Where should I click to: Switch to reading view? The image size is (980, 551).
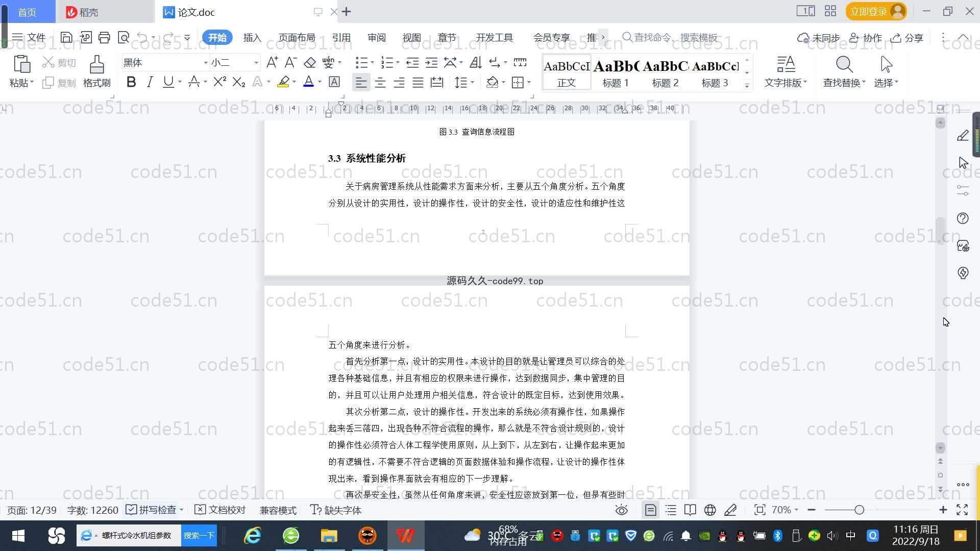(690, 510)
